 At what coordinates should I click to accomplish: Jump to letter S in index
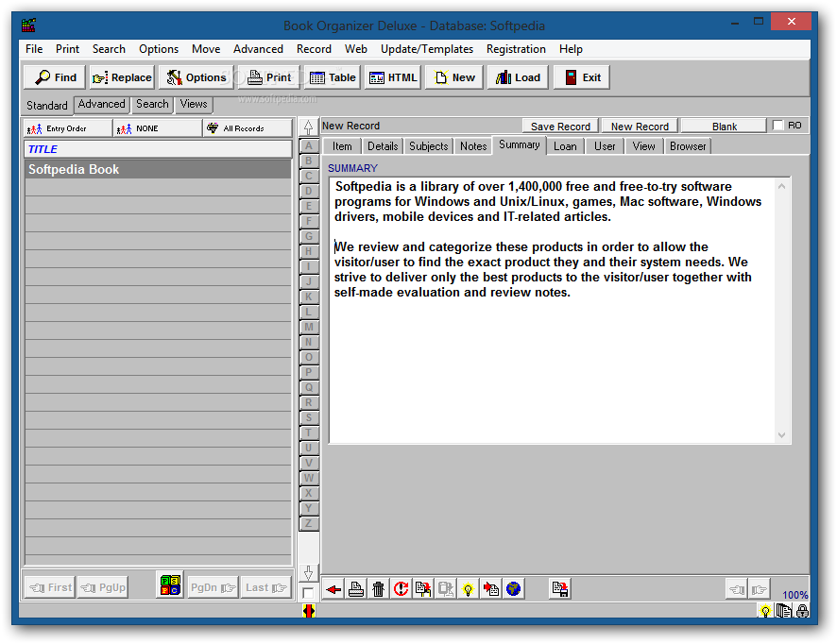[309, 417]
